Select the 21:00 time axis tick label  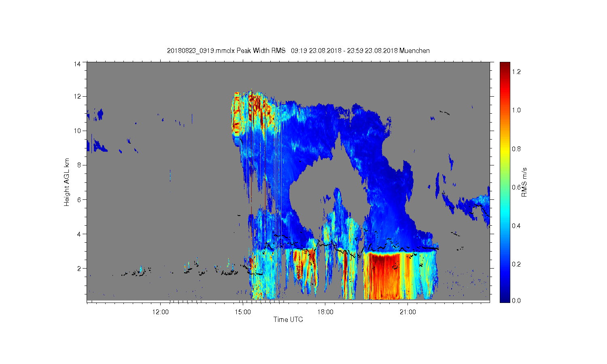click(x=408, y=312)
